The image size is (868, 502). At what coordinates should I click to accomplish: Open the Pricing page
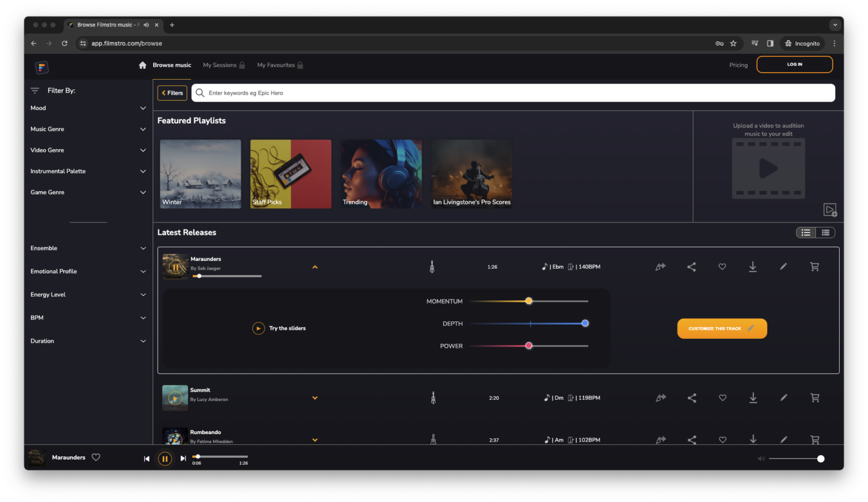pos(738,65)
